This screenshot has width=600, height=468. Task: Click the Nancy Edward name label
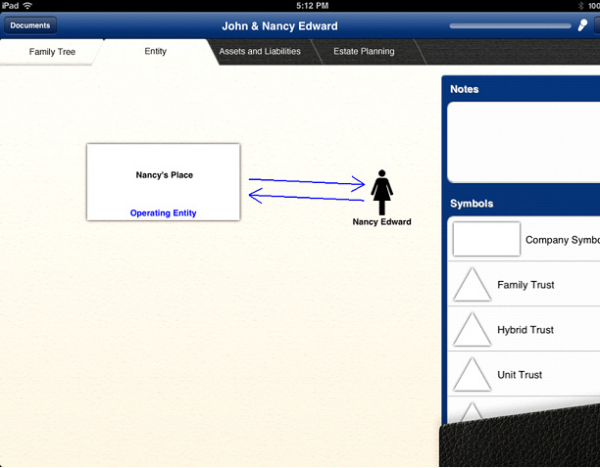tap(382, 222)
